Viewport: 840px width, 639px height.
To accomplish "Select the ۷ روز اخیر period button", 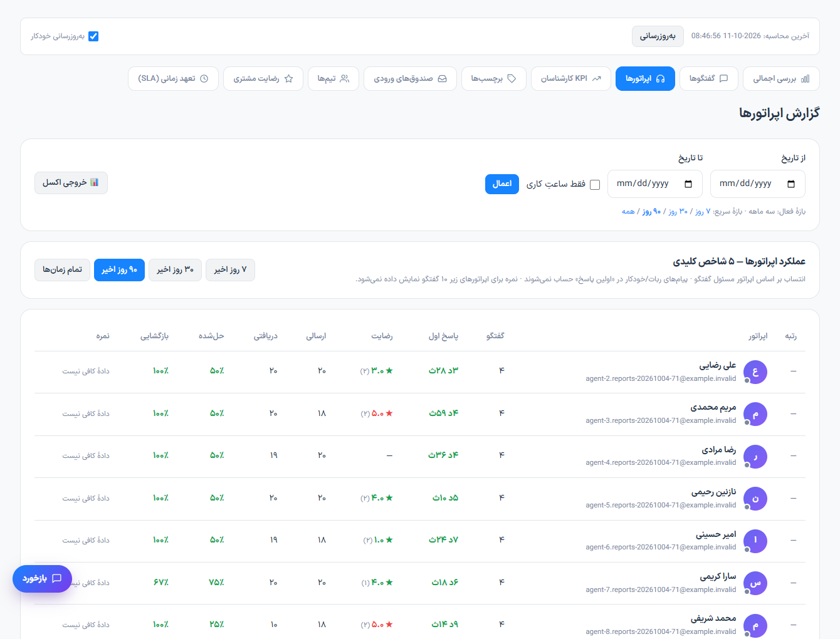I will click(x=230, y=270).
